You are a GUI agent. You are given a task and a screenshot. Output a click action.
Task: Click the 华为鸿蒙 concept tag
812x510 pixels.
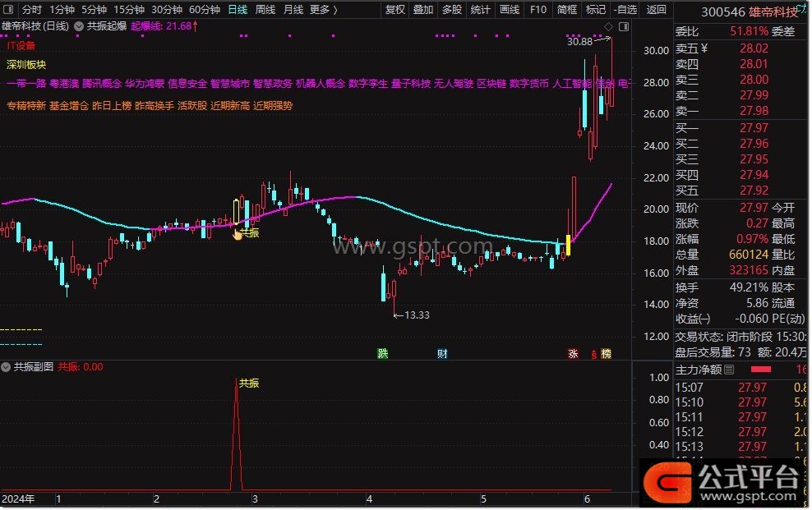[x=145, y=83]
